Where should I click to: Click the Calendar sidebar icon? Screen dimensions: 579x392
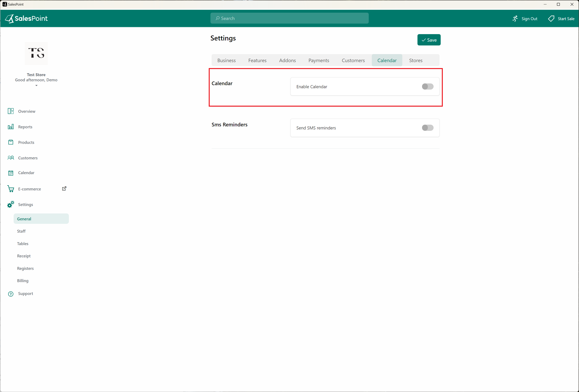11,172
